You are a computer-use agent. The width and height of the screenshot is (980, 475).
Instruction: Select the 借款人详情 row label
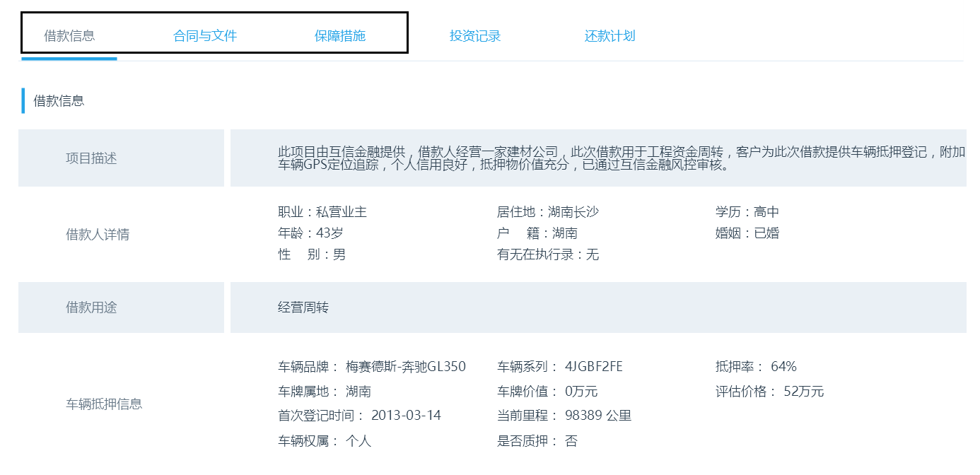(98, 235)
